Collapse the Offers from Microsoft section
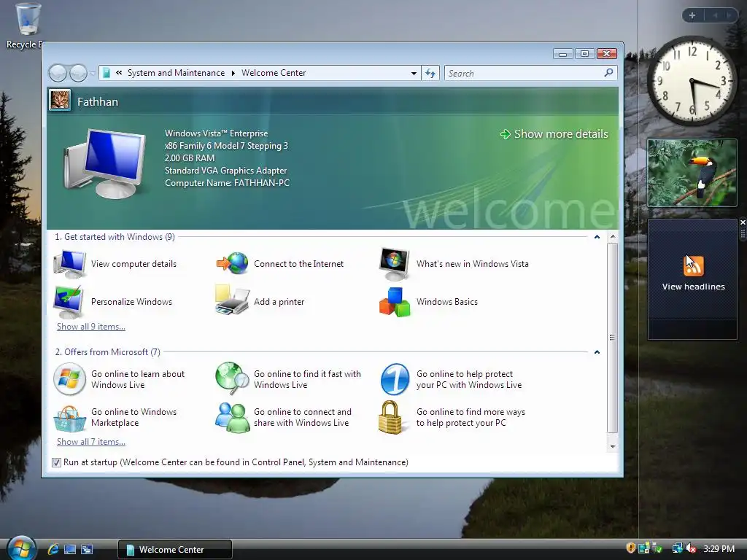The width and height of the screenshot is (747, 560). point(597,352)
